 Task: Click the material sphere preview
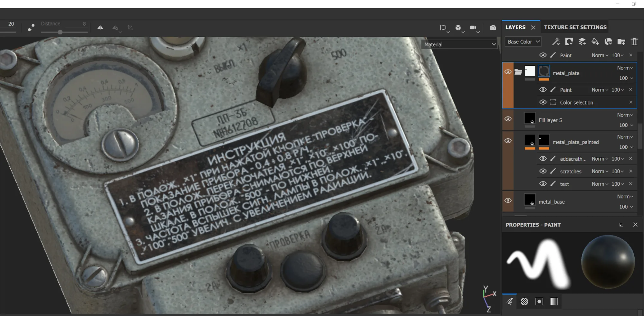pos(608,262)
